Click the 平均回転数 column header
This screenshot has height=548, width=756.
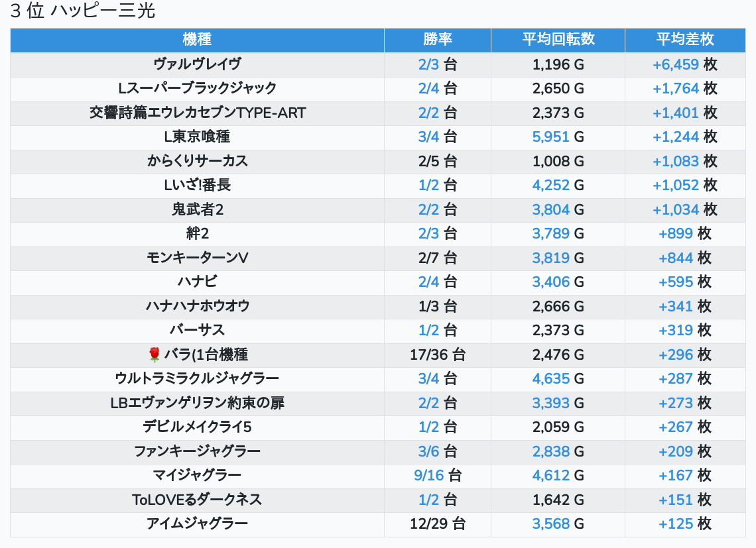click(558, 40)
